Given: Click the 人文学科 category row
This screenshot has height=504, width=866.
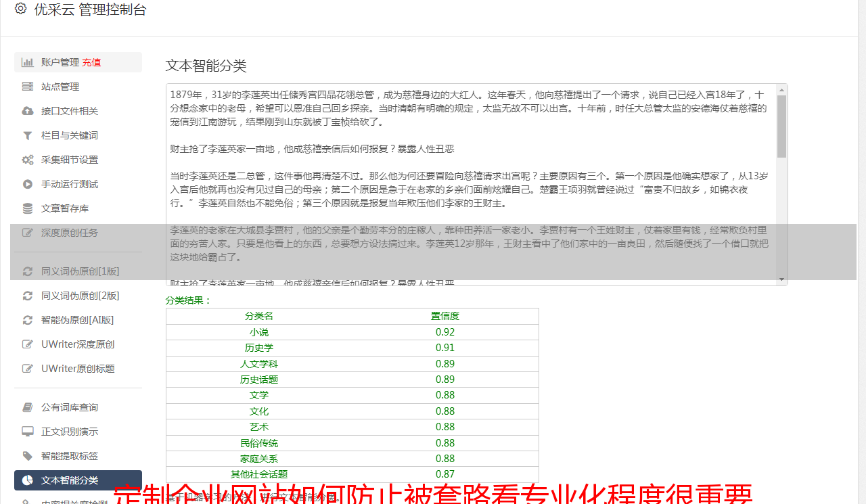Looking at the screenshot, I should (352, 363).
